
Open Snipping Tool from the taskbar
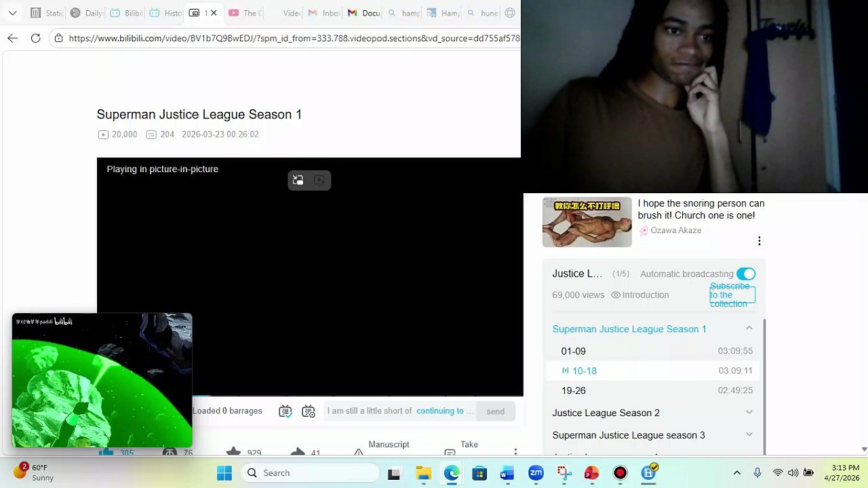(x=564, y=473)
